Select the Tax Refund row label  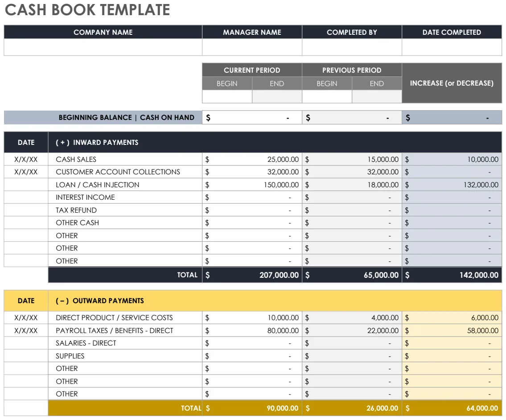(x=76, y=210)
